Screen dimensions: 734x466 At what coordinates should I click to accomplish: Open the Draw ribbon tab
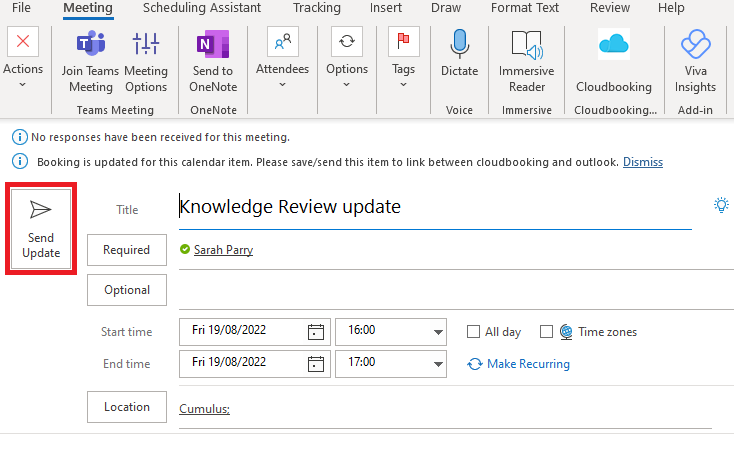tap(446, 8)
